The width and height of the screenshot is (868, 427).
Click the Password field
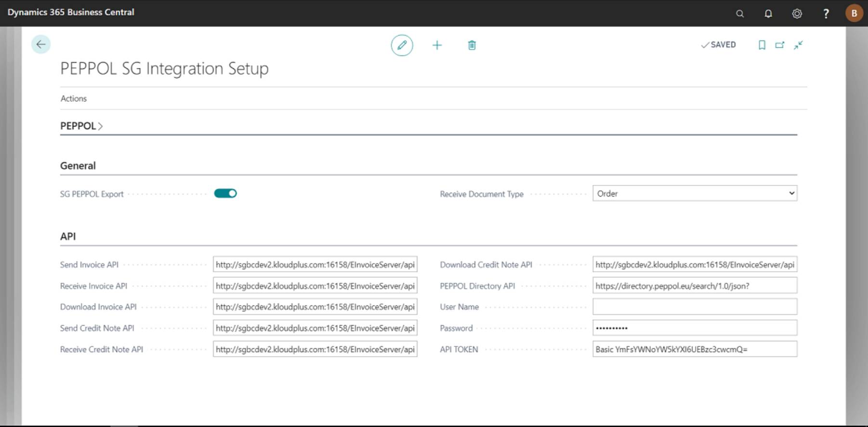click(x=695, y=328)
